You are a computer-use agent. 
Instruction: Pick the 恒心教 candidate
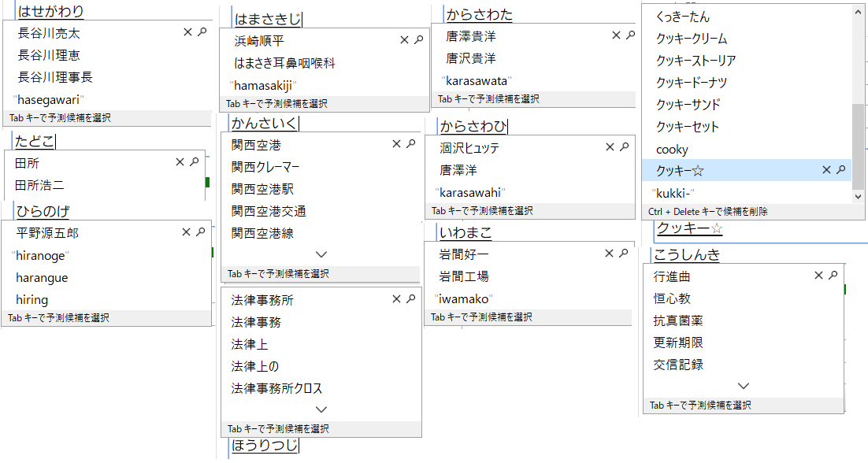click(672, 298)
